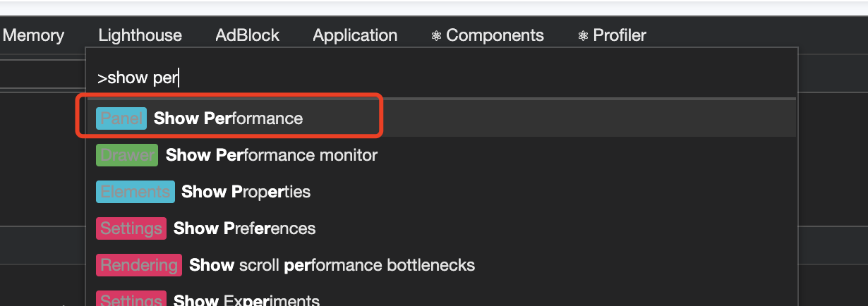Viewport: 868px width, 306px height.
Task: Pick the Show Preferences command
Action: click(x=244, y=228)
